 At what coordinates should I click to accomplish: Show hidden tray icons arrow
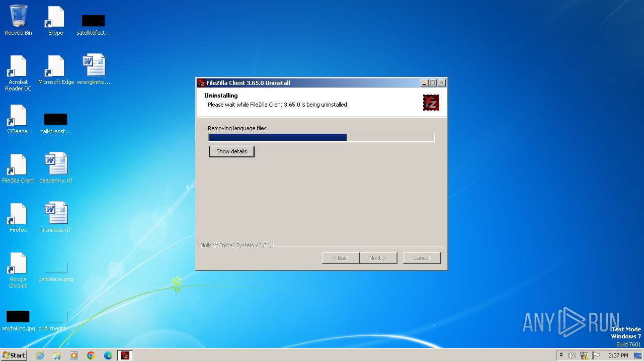(x=561, y=355)
